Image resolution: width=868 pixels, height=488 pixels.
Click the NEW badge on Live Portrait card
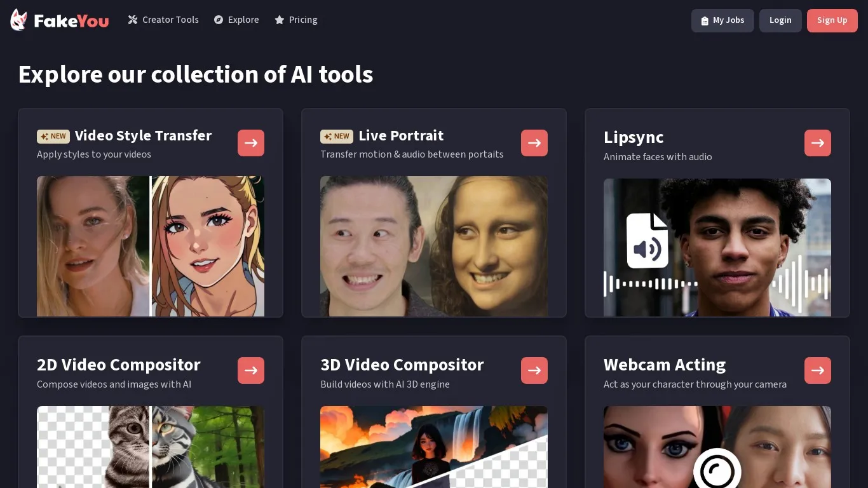pos(337,136)
